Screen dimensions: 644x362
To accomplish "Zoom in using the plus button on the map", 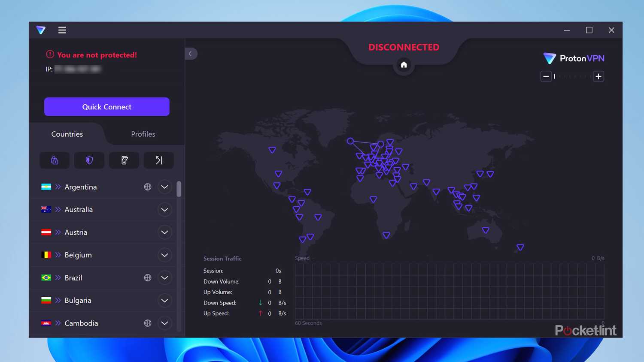I will tap(598, 76).
